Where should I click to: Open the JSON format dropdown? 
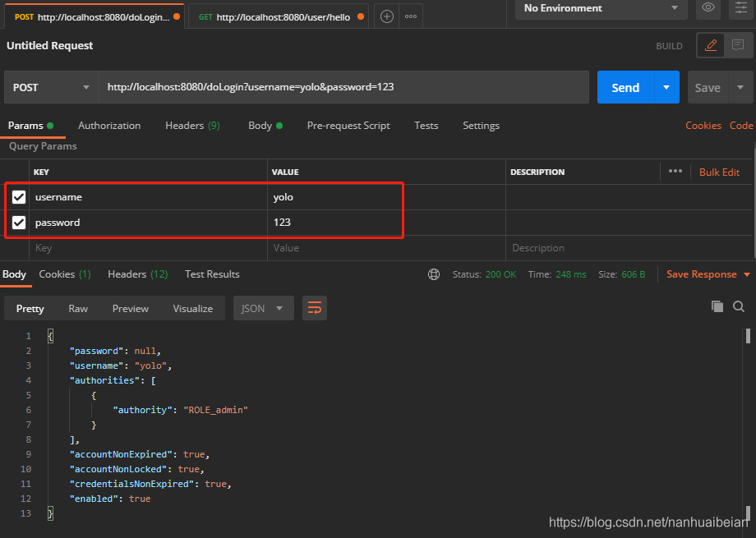263,309
